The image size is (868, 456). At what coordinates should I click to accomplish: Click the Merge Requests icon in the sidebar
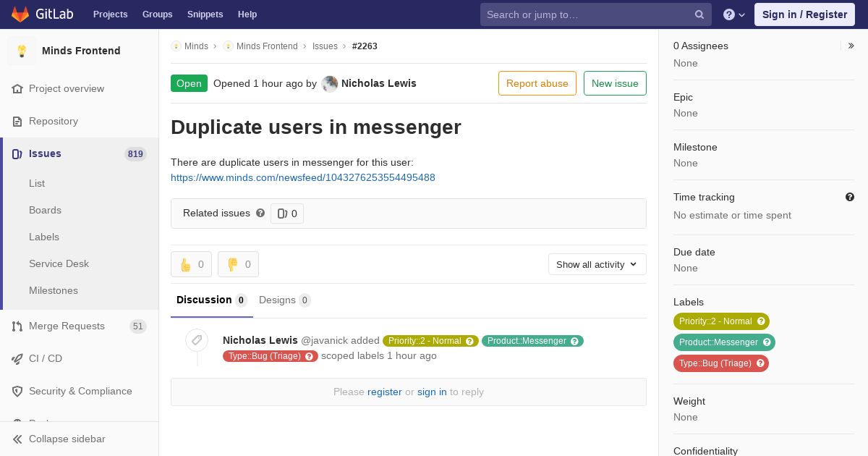[17, 326]
